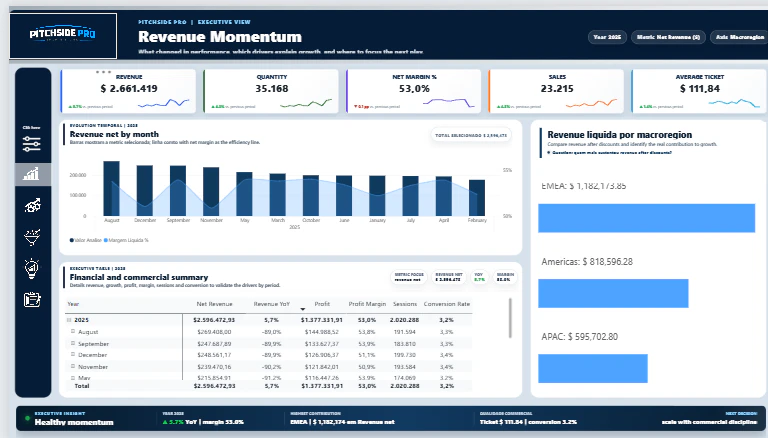The image size is (768, 438).
Task: Click the Total Selecionado badge
Action: pos(471,135)
